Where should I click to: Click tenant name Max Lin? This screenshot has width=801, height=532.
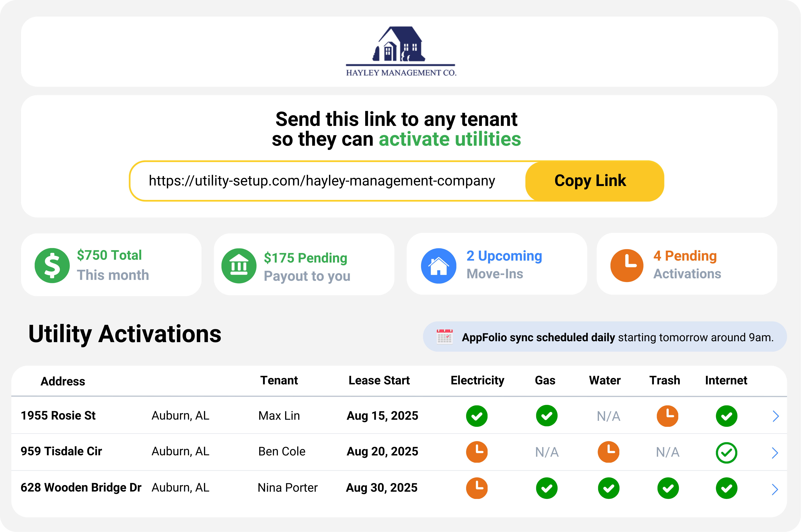click(x=279, y=416)
